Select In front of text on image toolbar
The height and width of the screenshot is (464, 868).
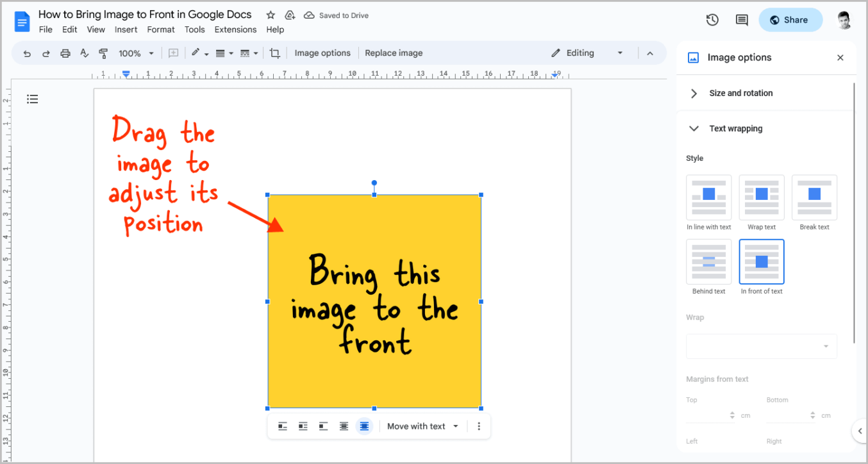(x=364, y=426)
